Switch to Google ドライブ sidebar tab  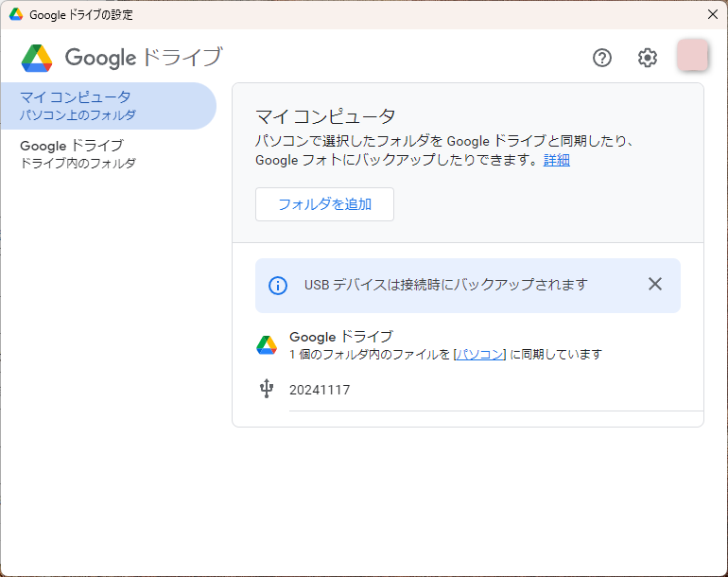(x=109, y=154)
